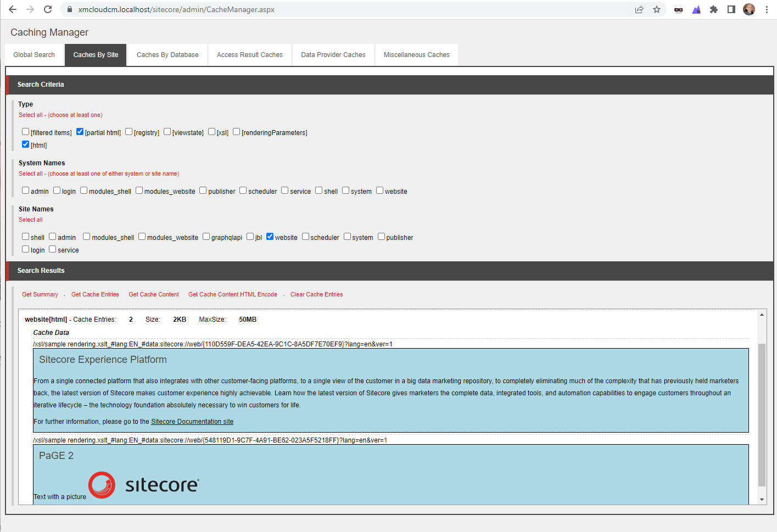Click Clear Cache Entries link

point(316,295)
